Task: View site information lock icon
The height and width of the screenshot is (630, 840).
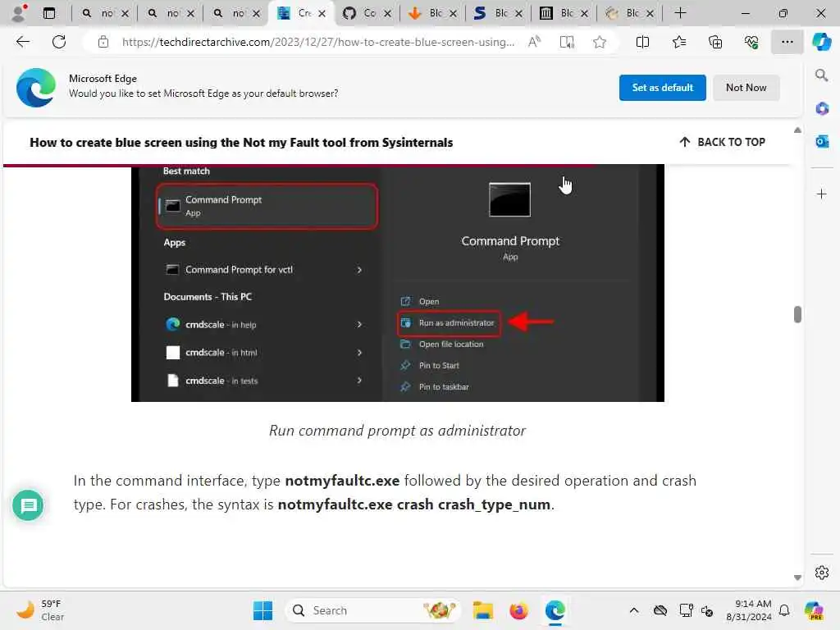Action: 103,42
